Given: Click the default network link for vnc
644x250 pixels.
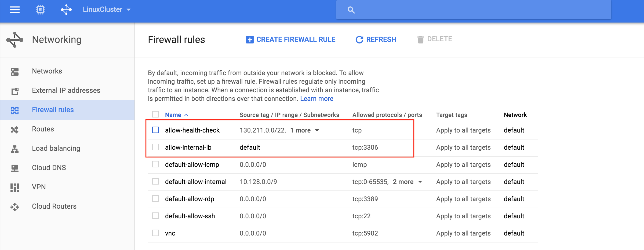Looking at the screenshot, I should tap(514, 233).
